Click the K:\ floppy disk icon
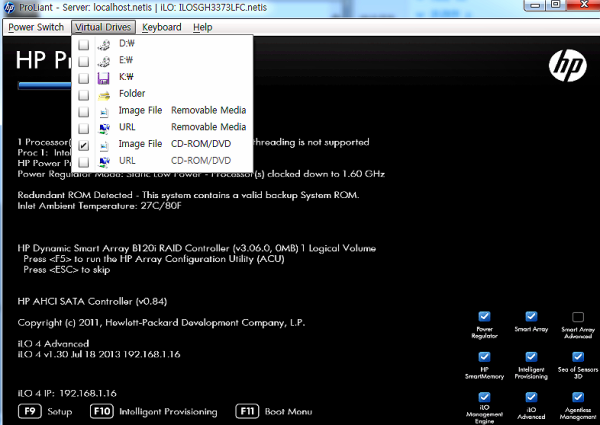Image resolution: width=600 pixels, height=425 pixels. tap(104, 78)
